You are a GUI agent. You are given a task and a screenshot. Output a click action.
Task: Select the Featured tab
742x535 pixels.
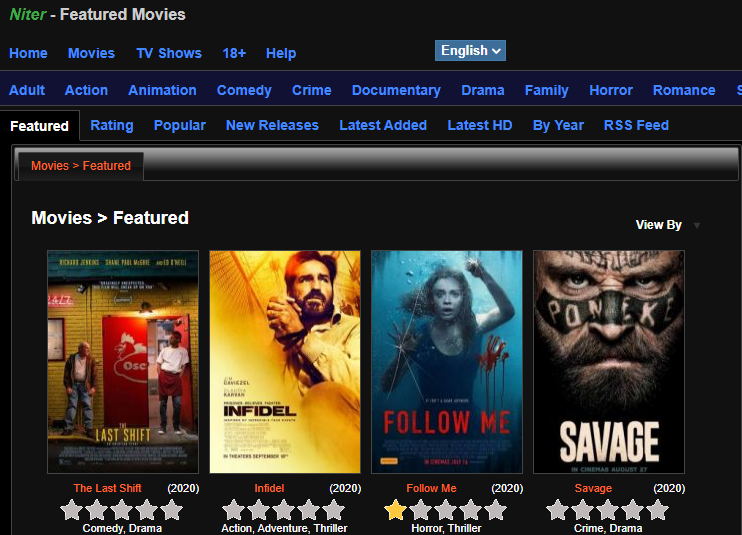point(39,126)
